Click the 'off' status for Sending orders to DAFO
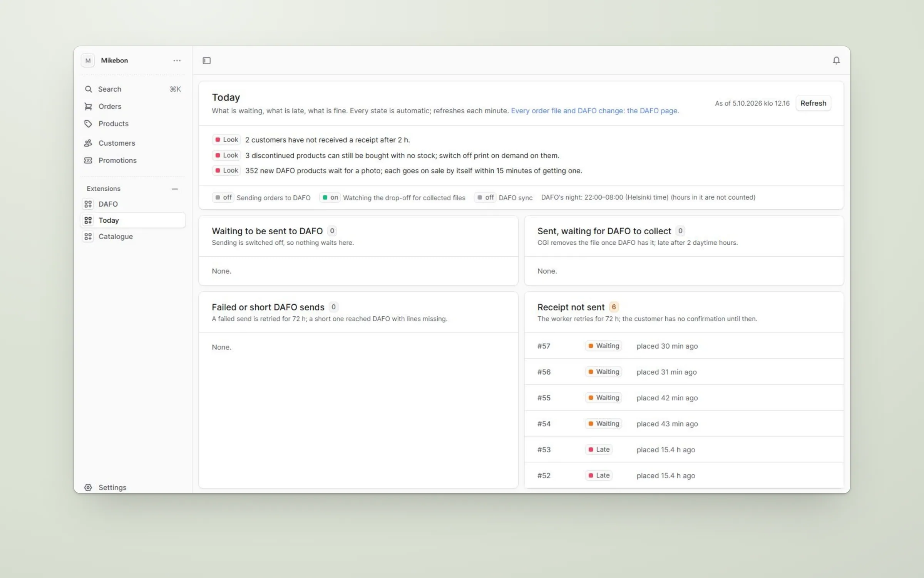 223,197
